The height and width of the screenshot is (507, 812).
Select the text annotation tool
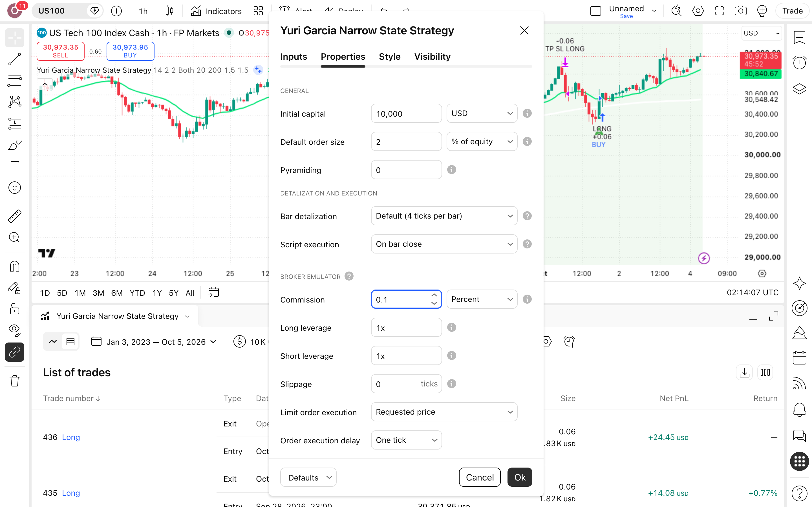pos(14,166)
